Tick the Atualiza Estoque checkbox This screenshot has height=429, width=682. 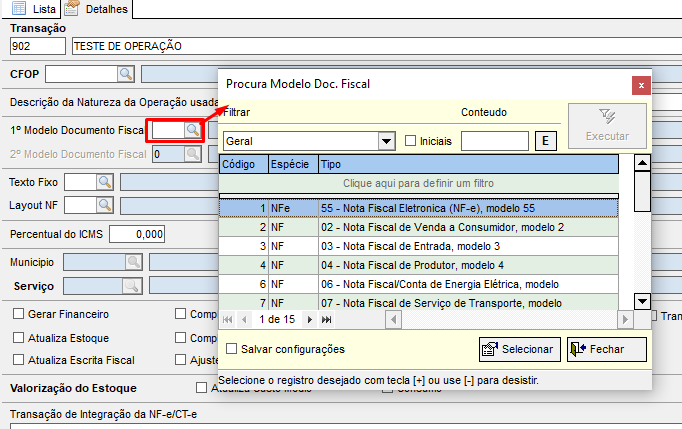coord(18,337)
